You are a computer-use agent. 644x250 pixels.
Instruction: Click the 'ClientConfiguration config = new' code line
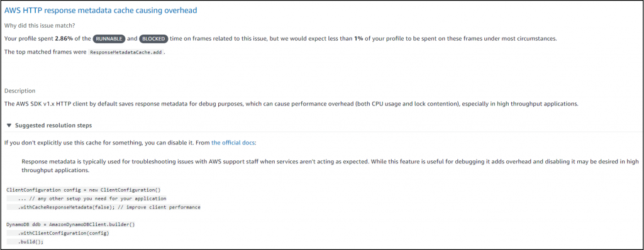click(x=84, y=190)
